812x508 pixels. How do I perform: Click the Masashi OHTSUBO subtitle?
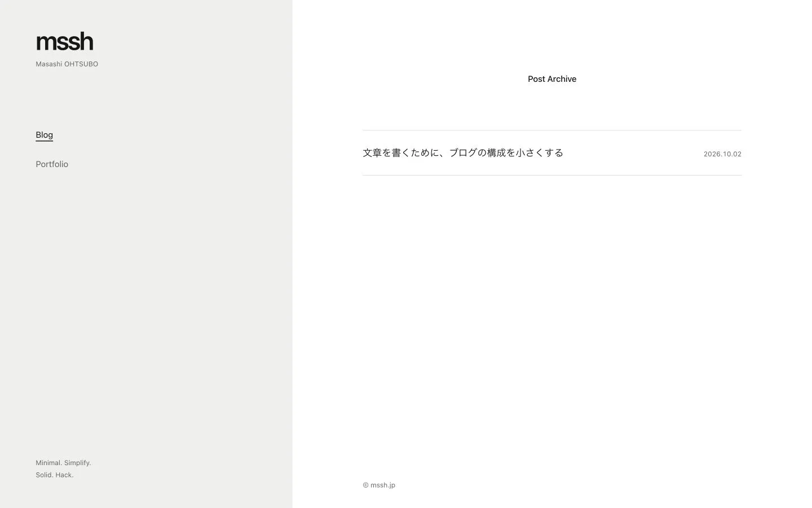[67, 64]
